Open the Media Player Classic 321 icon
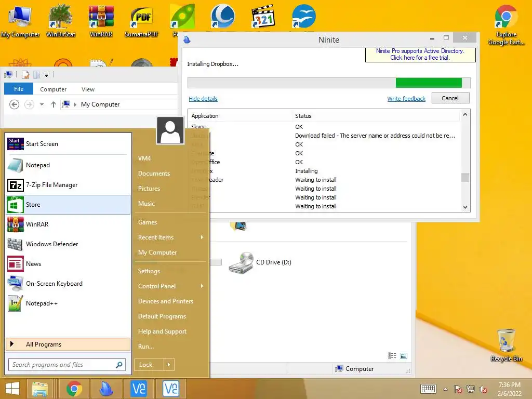Screen dimensions: 532x399 [263, 16]
